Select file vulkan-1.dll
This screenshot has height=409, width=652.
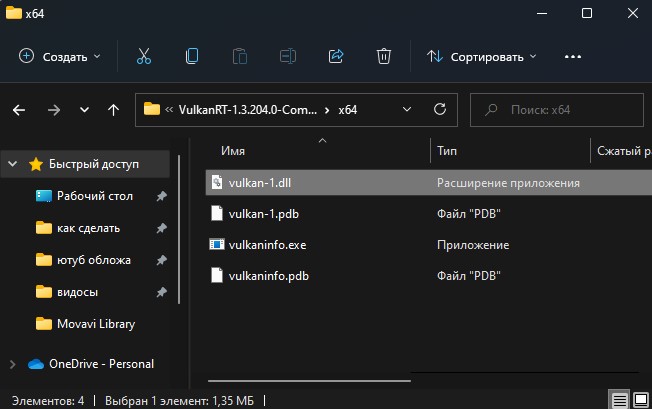click(x=259, y=182)
